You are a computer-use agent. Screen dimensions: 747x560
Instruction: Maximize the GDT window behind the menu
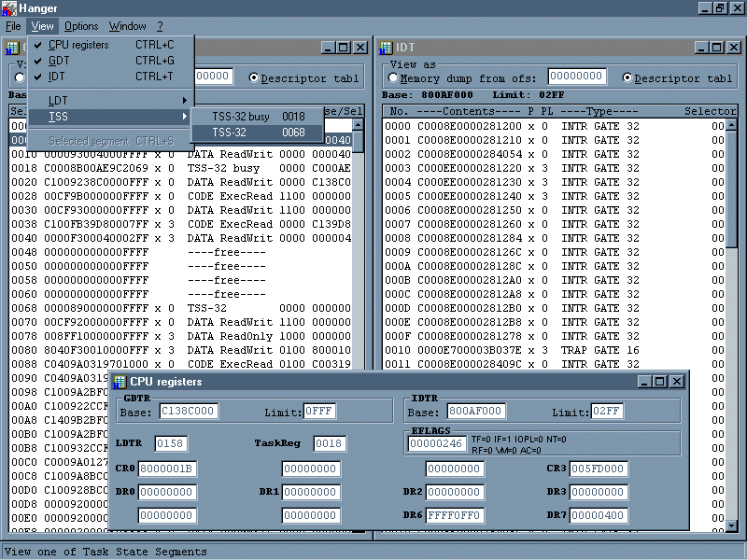coord(344,48)
